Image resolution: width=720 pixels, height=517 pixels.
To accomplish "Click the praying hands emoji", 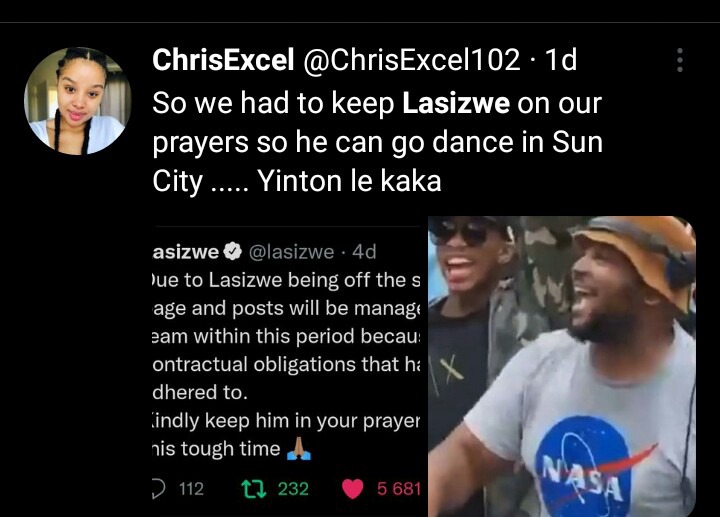I will [298, 449].
